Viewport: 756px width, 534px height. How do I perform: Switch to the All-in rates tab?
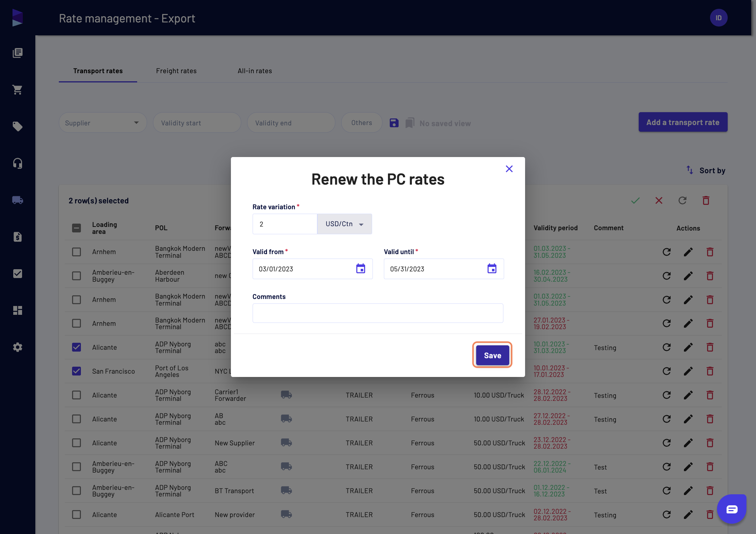point(255,71)
